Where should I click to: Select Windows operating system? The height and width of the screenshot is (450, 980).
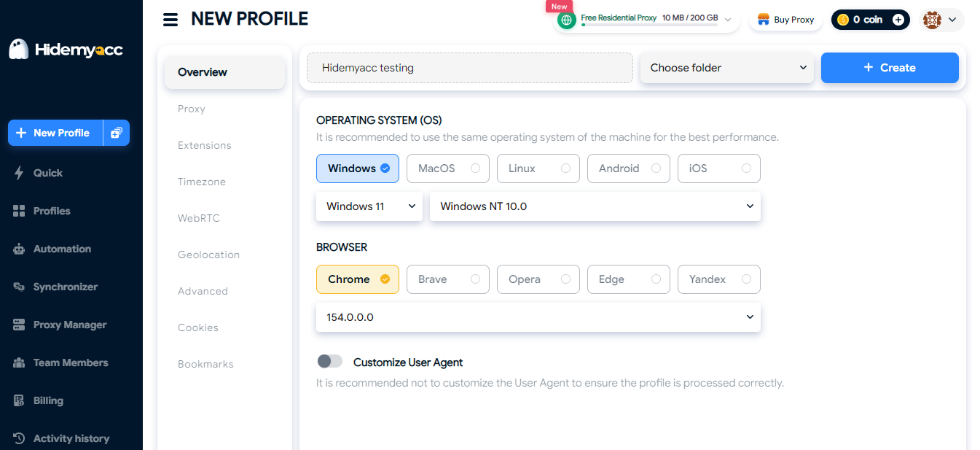358,168
